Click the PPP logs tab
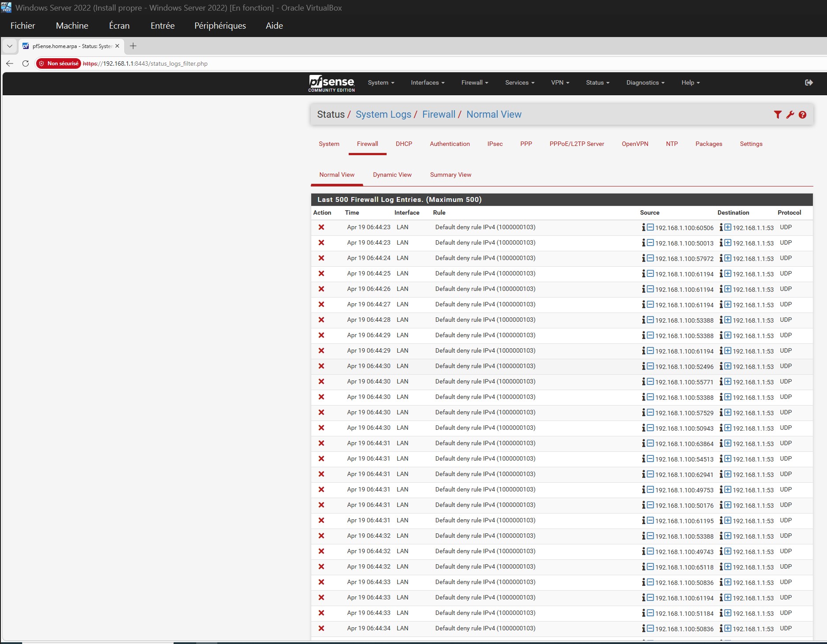827x644 pixels. pos(526,144)
